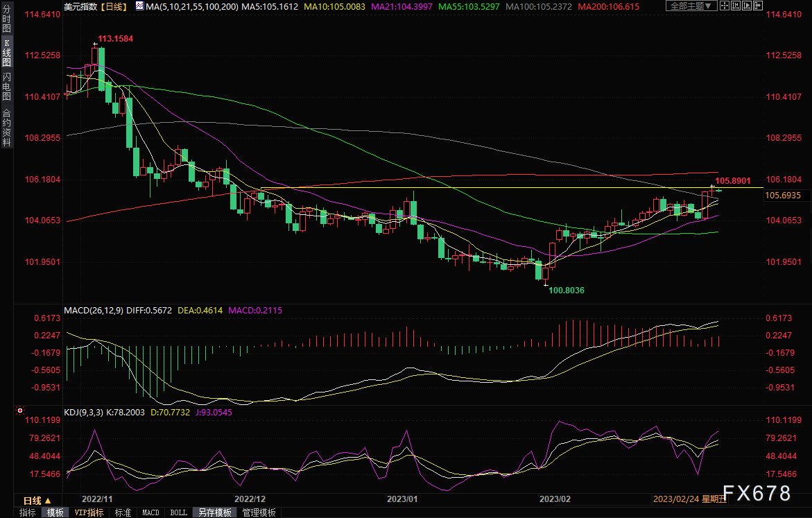The width and height of the screenshot is (812, 518).
Task: Select the 模板 bottom tab
Action: [55, 512]
